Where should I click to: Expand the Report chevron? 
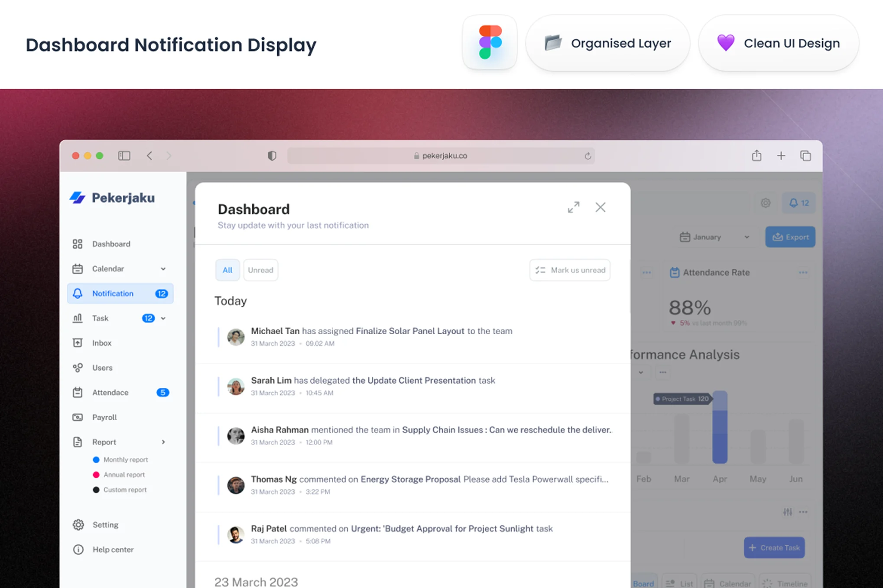tap(163, 442)
